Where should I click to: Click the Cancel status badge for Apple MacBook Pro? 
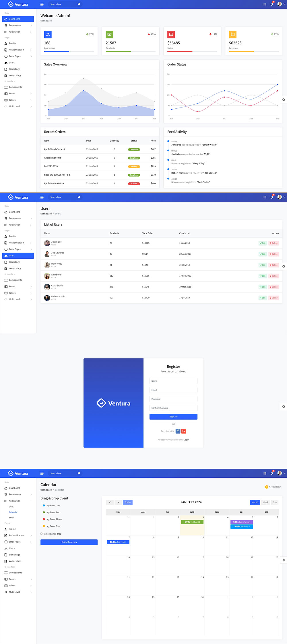(134, 184)
